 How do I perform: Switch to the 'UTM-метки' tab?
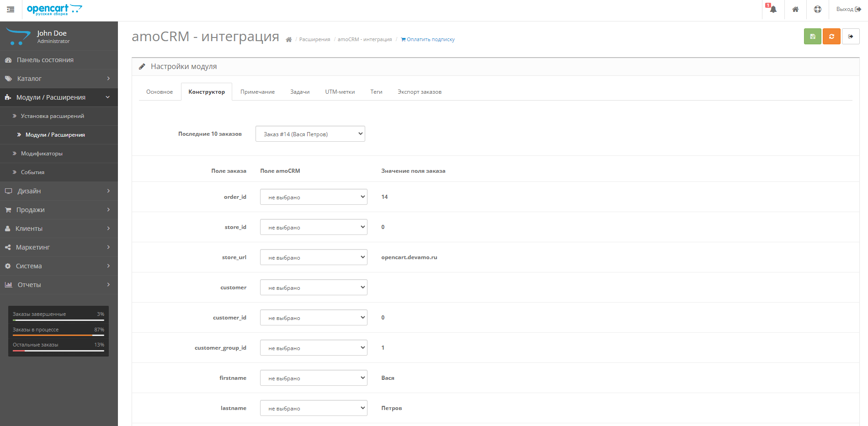340,91
